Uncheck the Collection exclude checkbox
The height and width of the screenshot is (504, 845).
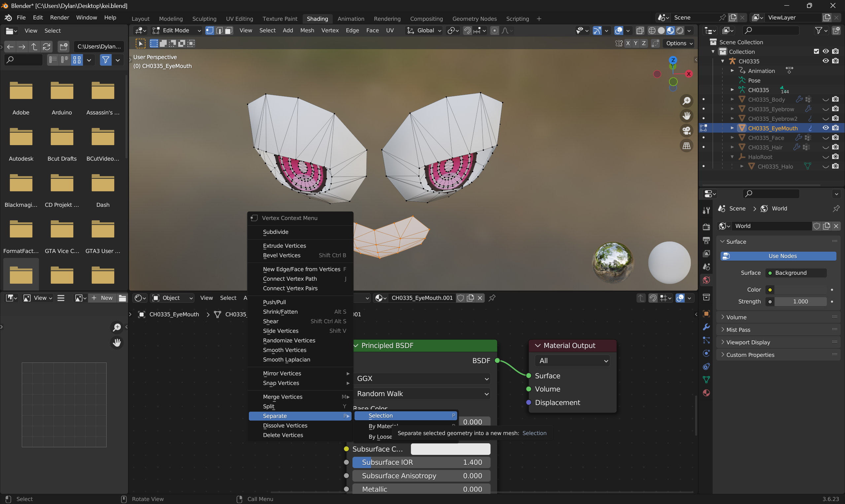coord(816,51)
